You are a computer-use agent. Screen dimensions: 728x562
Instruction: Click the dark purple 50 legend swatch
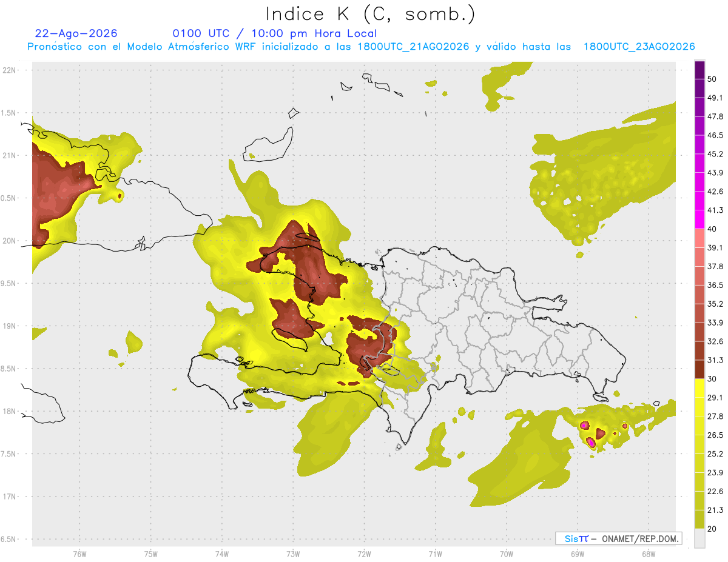[699, 70]
